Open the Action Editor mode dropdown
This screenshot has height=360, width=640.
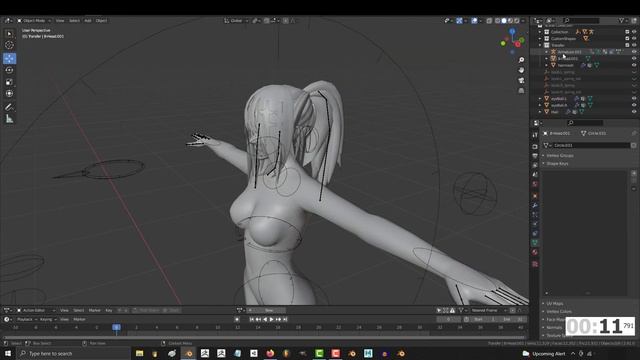pos(36,310)
